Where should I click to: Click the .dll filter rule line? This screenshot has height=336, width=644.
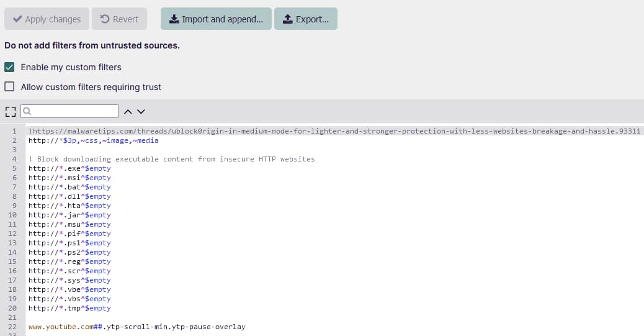(x=69, y=196)
